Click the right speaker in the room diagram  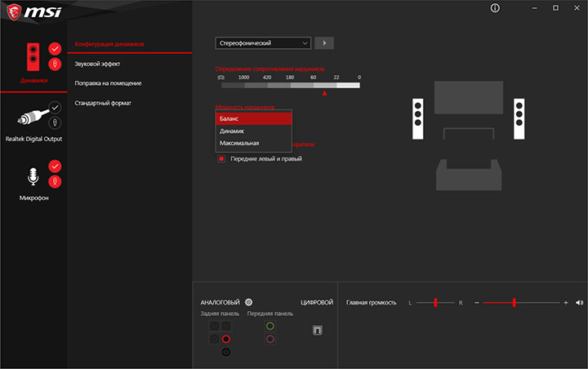click(519, 119)
